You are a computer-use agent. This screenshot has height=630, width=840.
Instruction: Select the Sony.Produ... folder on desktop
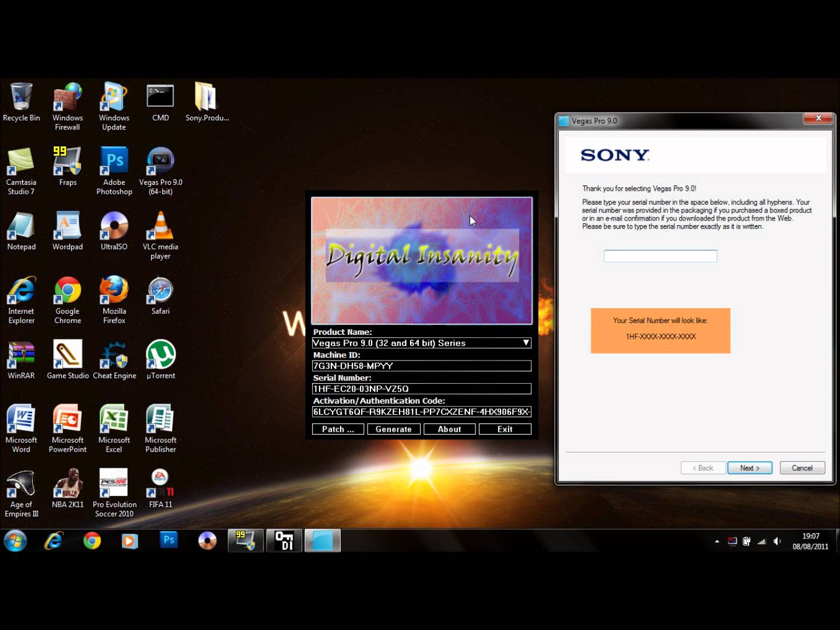(x=207, y=103)
